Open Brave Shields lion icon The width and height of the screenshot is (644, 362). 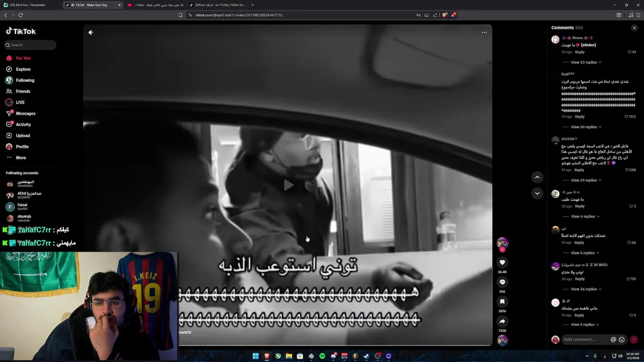(x=444, y=15)
